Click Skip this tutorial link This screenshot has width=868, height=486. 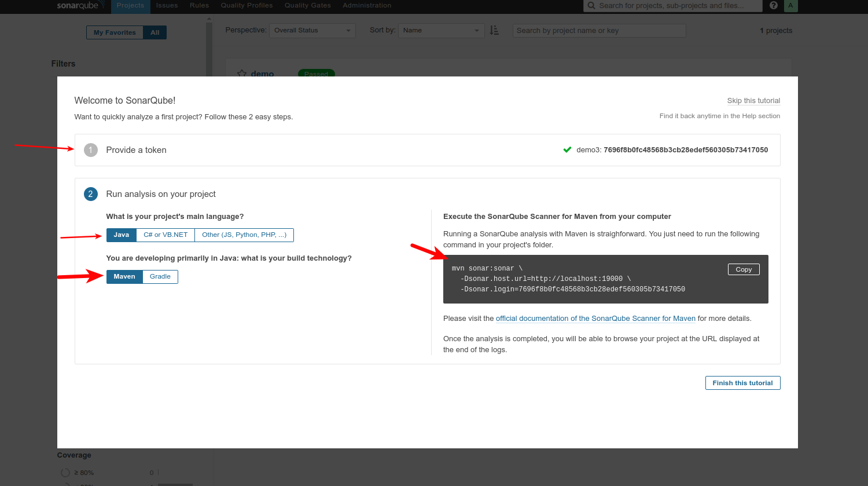[x=753, y=101]
